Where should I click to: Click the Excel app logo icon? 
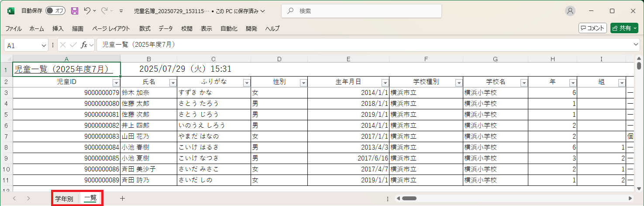10,11
